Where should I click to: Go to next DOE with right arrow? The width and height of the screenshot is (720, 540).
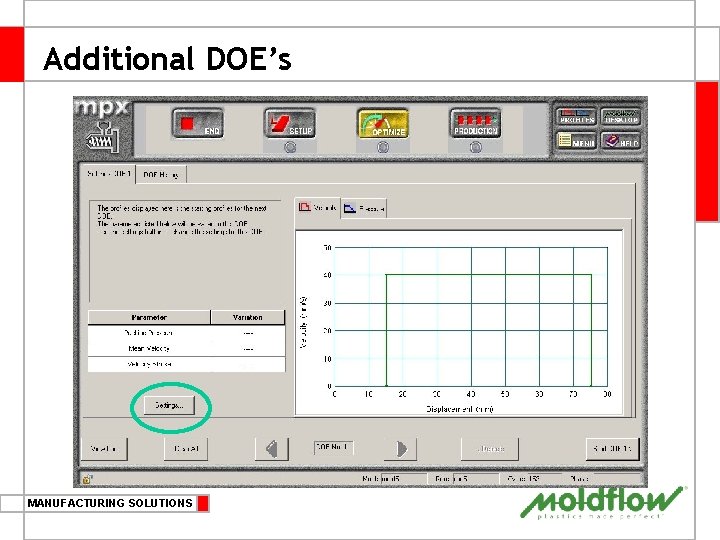pos(400,449)
